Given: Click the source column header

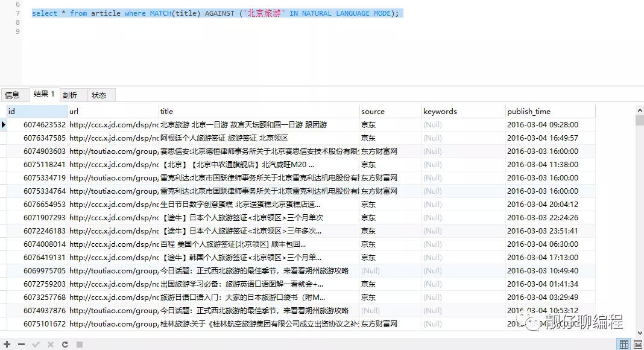Looking at the screenshot, I should tap(390, 112).
